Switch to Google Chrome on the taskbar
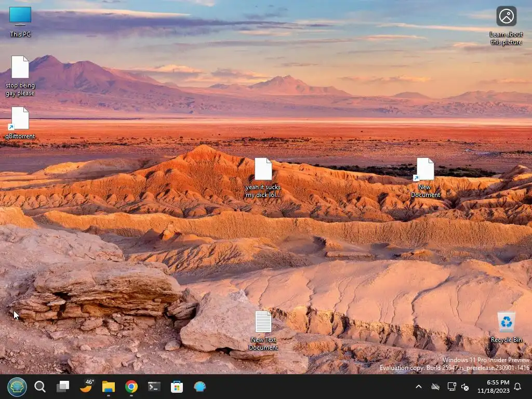 point(131,387)
